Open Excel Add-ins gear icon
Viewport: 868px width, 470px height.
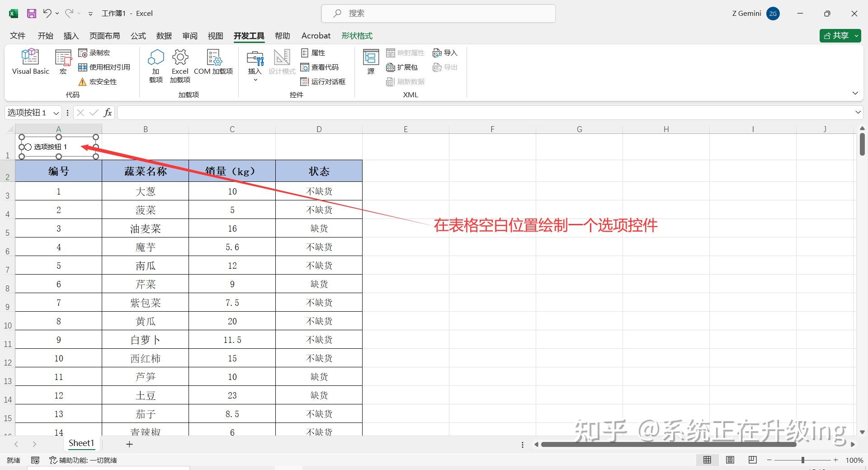(180, 66)
